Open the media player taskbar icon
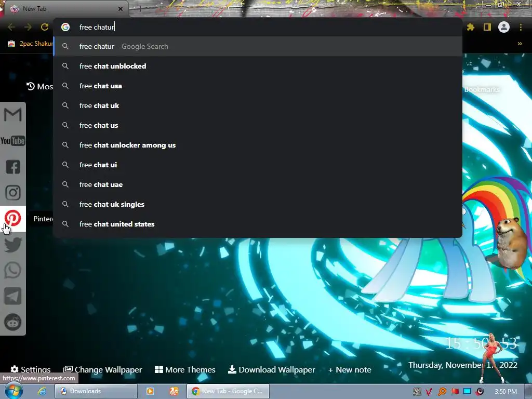The image size is (532, 399). 150,391
